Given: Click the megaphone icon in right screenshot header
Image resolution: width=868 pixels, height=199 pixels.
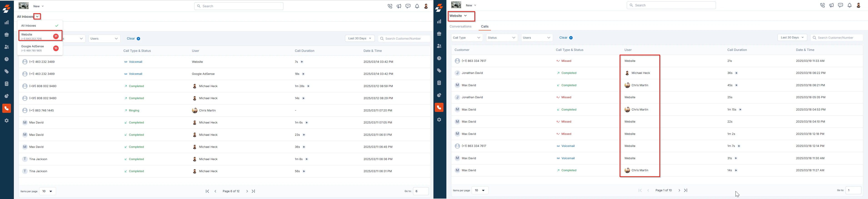Looking at the screenshot, I should coord(832,5).
